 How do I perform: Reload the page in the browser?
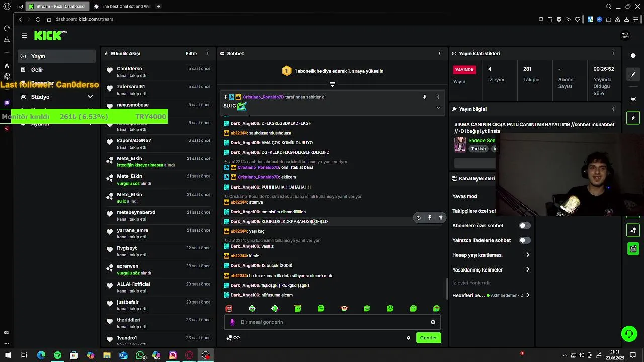tap(38, 19)
